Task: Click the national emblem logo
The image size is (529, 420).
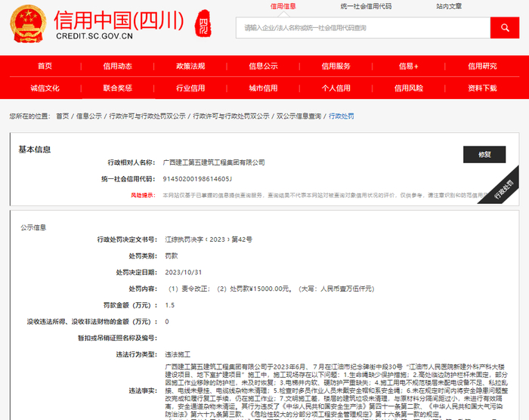Action: (28, 23)
